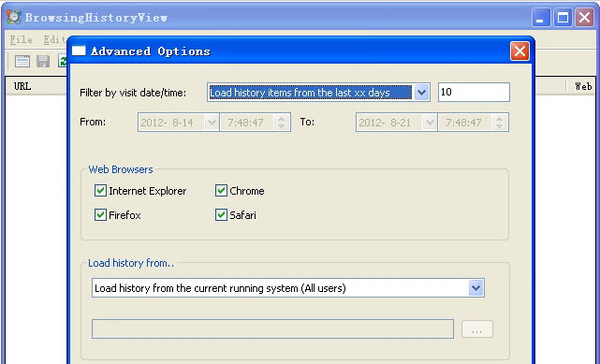Click the URL column header in main window
This screenshot has height=364, width=600.
tap(36, 86)
